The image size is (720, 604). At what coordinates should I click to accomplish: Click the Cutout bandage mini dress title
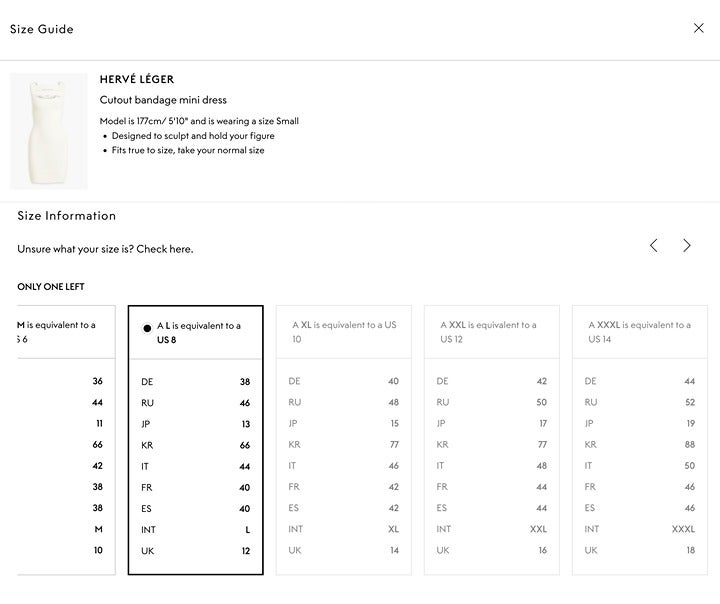[x=163, y=100]
